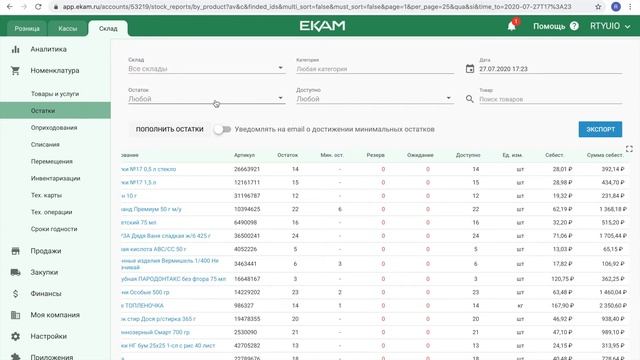Click article number 10394625
This screenshot has width=640, height=360.
pos(247,209)
